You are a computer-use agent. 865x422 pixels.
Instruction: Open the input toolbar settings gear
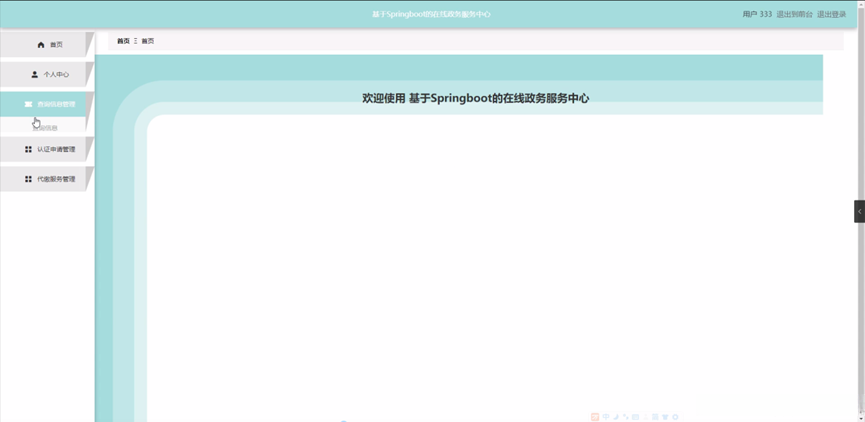point(675,417)
